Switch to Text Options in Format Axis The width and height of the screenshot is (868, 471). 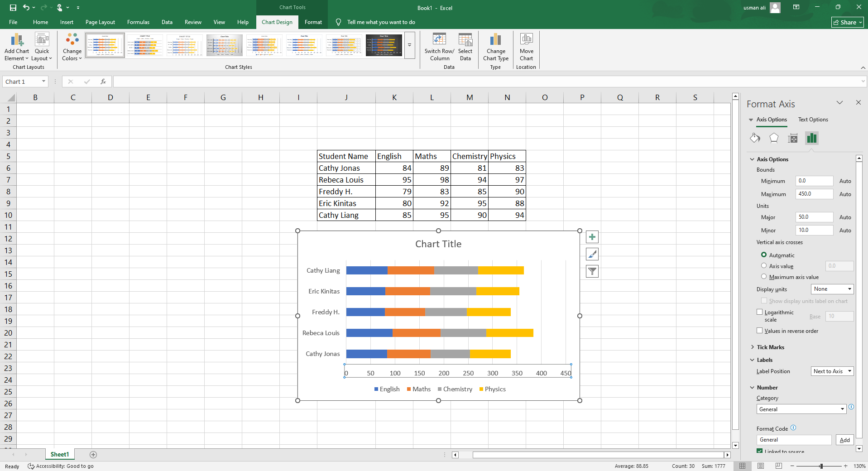tap(813, 120)
